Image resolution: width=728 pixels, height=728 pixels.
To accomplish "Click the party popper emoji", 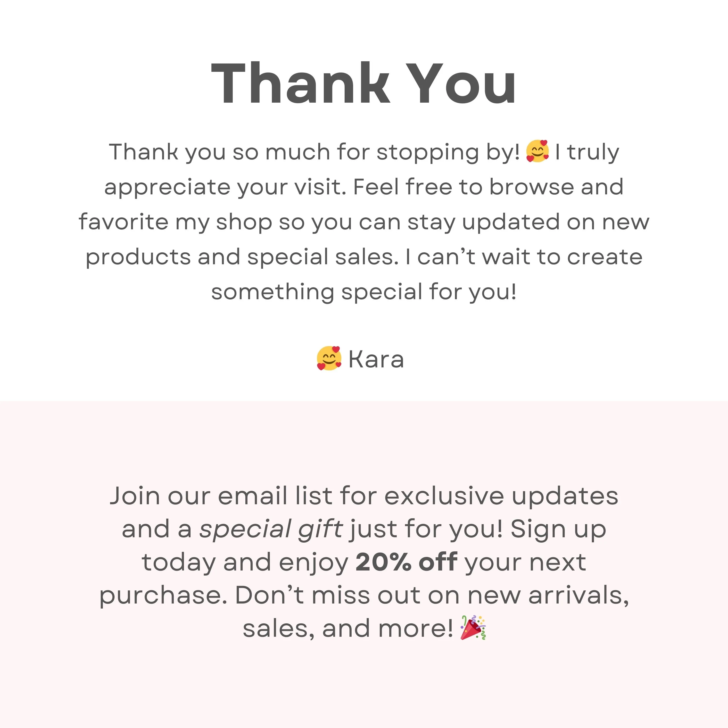I will tap(473, 628).
